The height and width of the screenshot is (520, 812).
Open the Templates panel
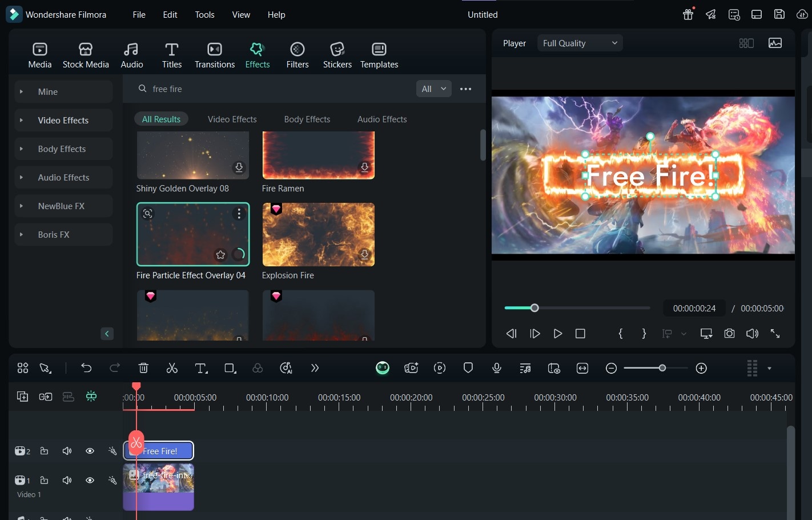coord(379,55)
